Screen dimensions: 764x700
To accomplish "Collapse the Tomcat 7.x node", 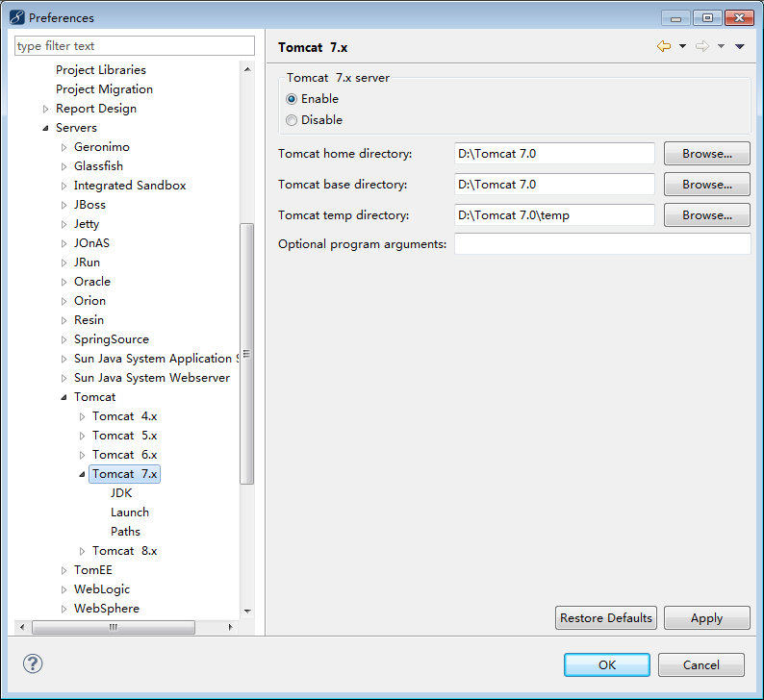I will pos(83,474).
